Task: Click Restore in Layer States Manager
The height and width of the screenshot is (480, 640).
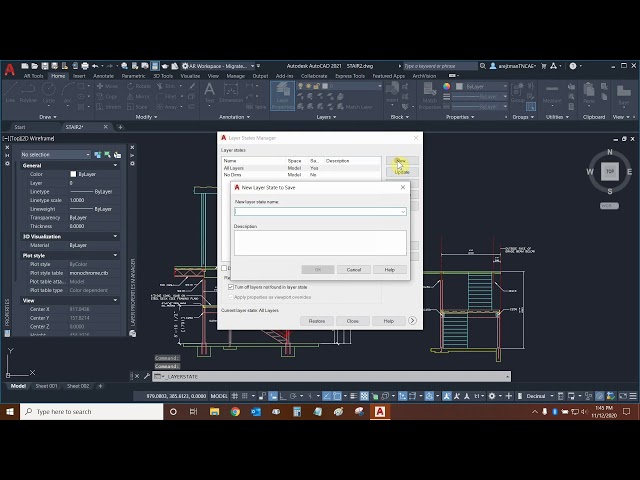Action: coord(317,321)
